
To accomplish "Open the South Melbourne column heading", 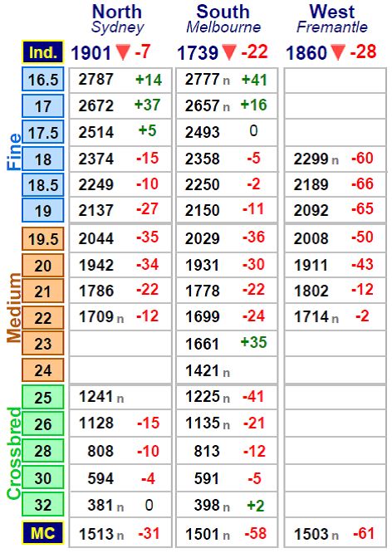I will [223, 19].
